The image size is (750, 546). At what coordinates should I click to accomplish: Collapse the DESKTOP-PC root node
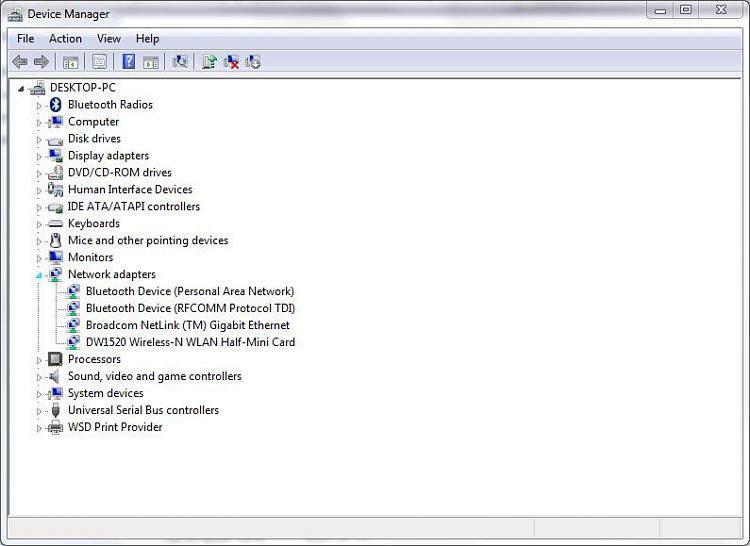pyautogui.click(x=21, y=88)
